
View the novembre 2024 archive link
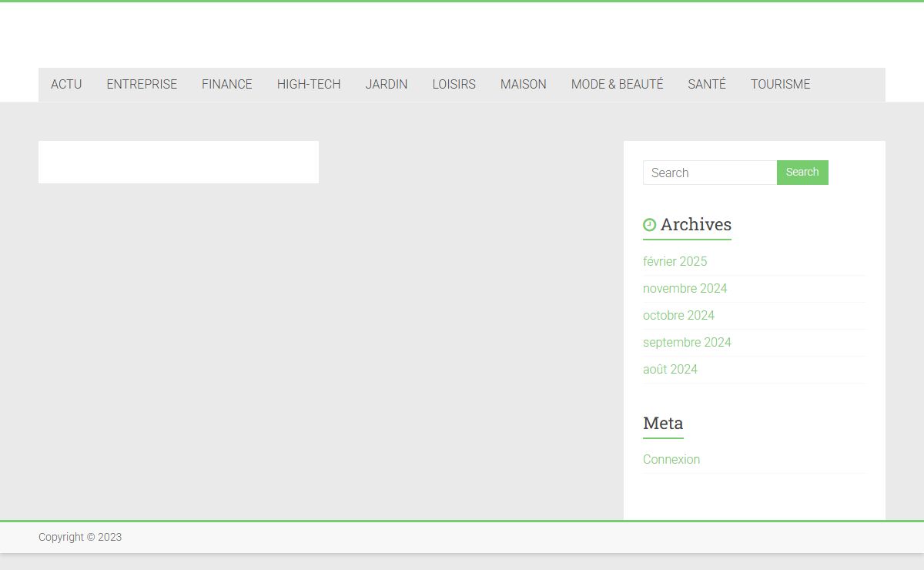coord(685,289)
